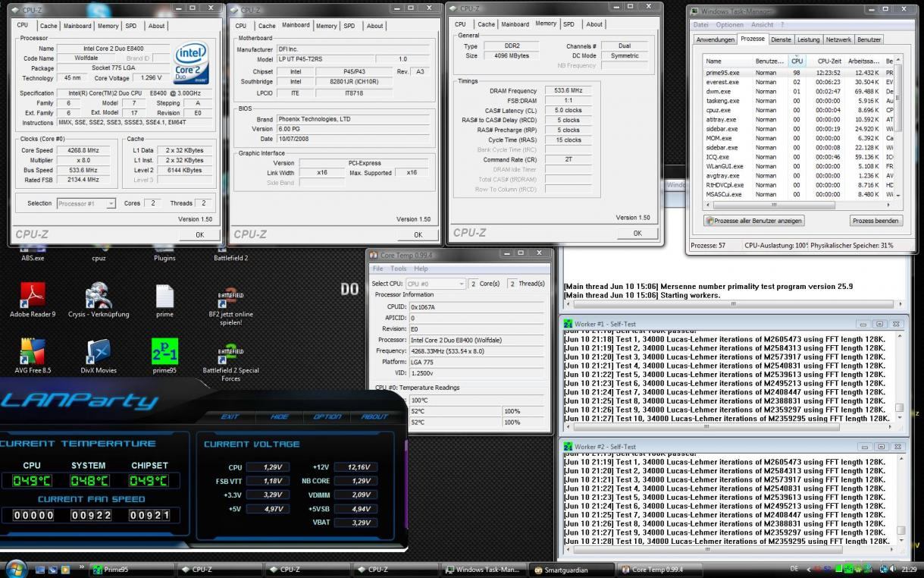Click Worker #2 horizontal scrollbar
Image resolution: width=924 pixels, height=578 pixels.
click(728, 551)
